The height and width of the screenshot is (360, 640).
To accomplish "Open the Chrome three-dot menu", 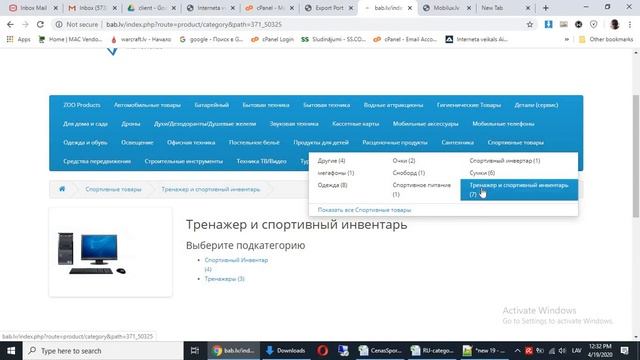I will click(630, 24).
